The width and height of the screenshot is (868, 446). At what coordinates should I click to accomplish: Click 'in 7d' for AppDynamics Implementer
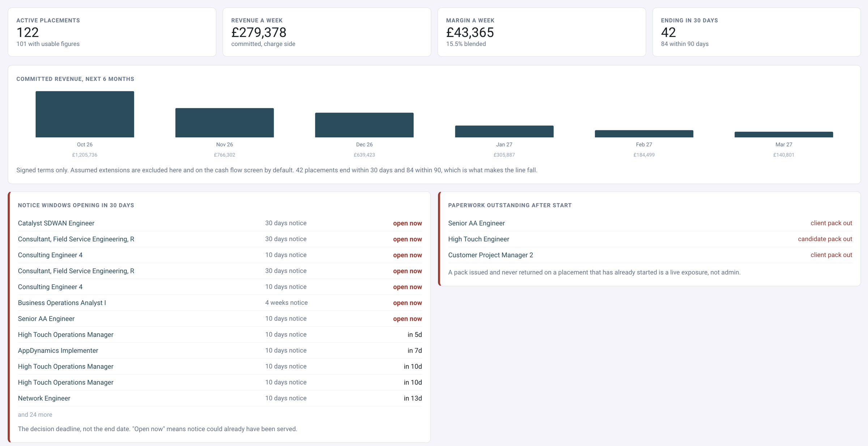[415, 351]
